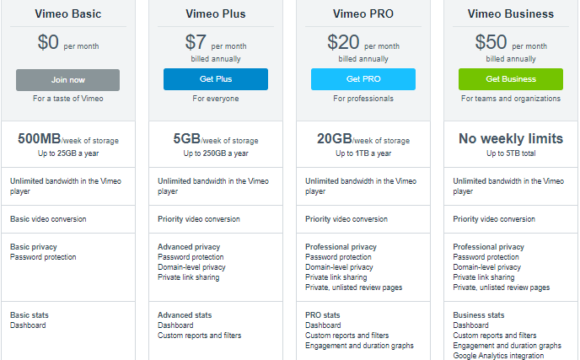Click For teams and organizations caption

(511, 98)
